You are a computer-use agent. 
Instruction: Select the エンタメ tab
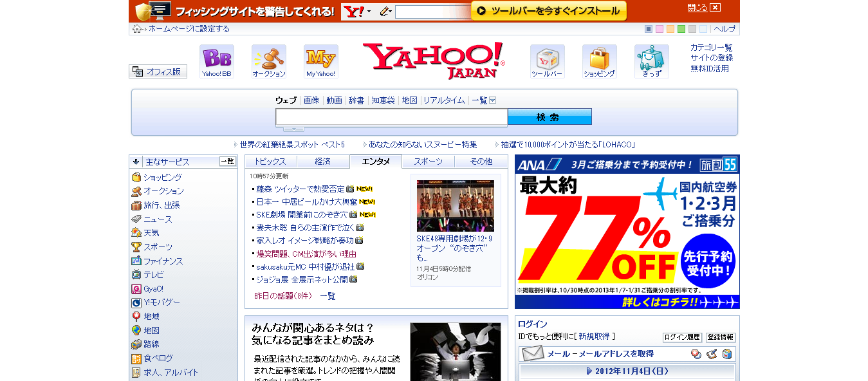[376, 162]
